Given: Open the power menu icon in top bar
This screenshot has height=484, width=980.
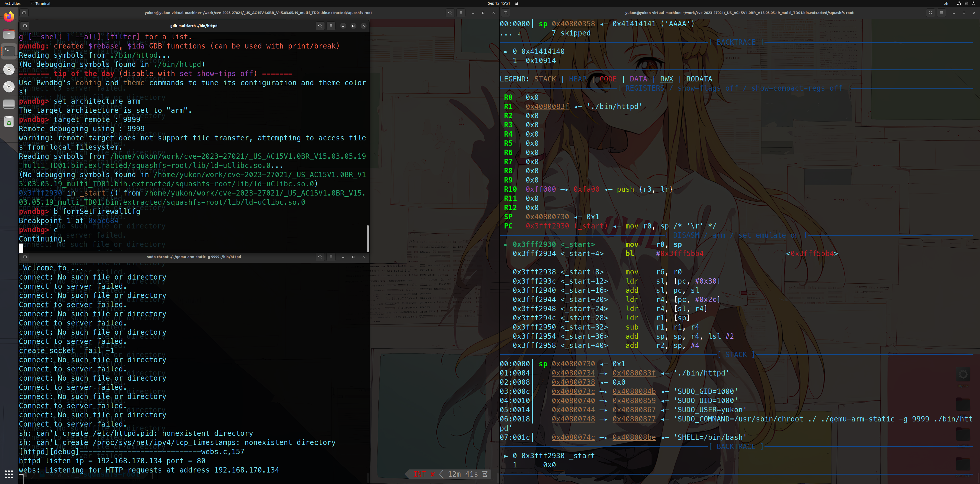Looking at the screenshot, I should point(974,3).
